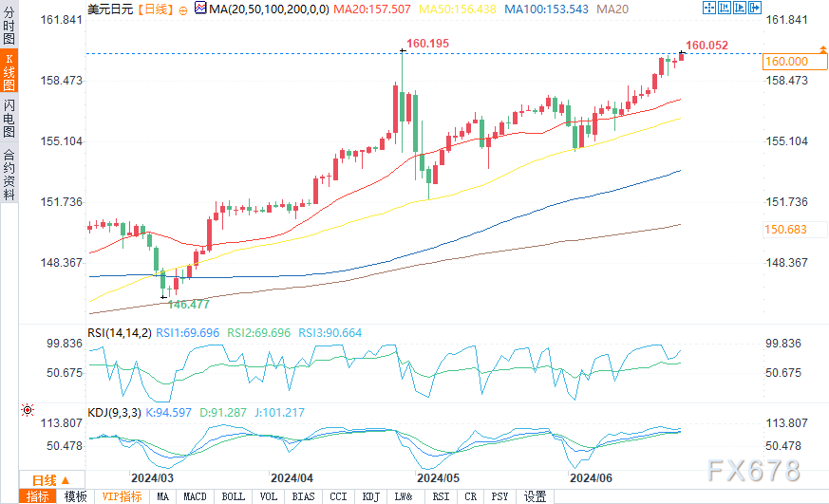Screen dimensions: 829x504
Task: Click the play-forward chart icon
Action: (740, 8)
